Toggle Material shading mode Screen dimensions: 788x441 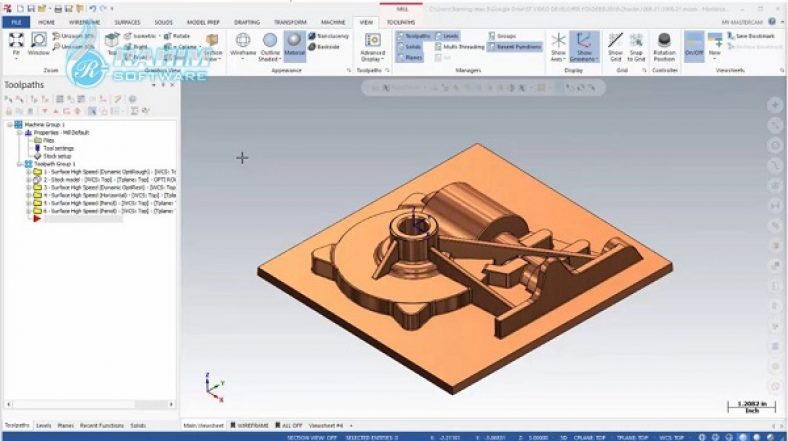[x=294, y=44]
